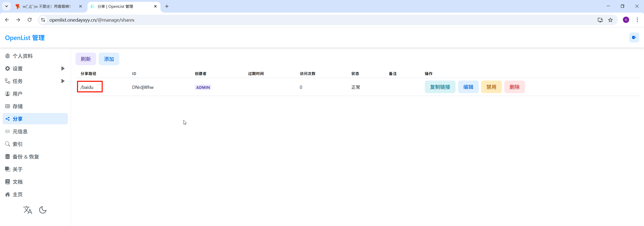644x226 pixels.
Task: Open 个人资料 profile page
Action: pyautogui.click(x=23, y=56)
